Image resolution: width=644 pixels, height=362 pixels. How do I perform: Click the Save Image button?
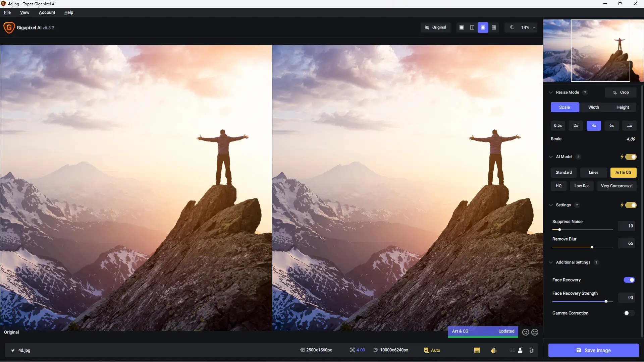coord(593,350)
